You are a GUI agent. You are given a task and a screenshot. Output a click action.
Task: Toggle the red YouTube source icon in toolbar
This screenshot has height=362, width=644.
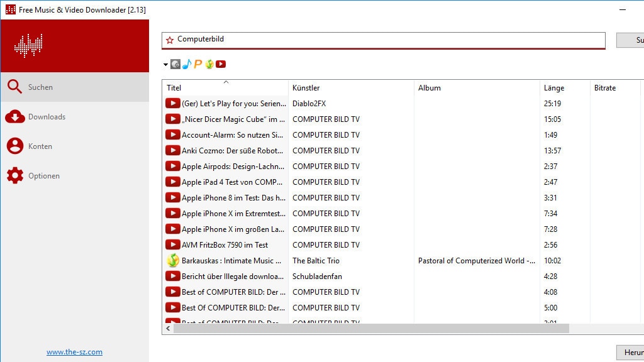pos(221,64)
